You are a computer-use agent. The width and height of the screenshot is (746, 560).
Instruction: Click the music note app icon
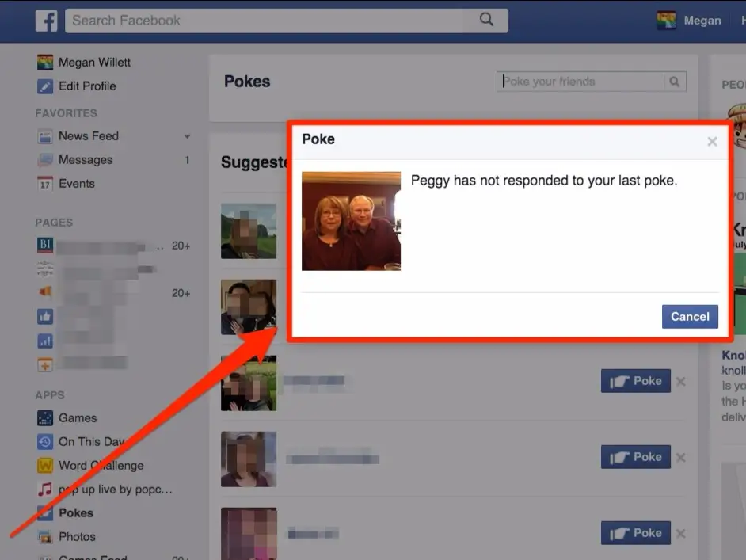(45, 489)
